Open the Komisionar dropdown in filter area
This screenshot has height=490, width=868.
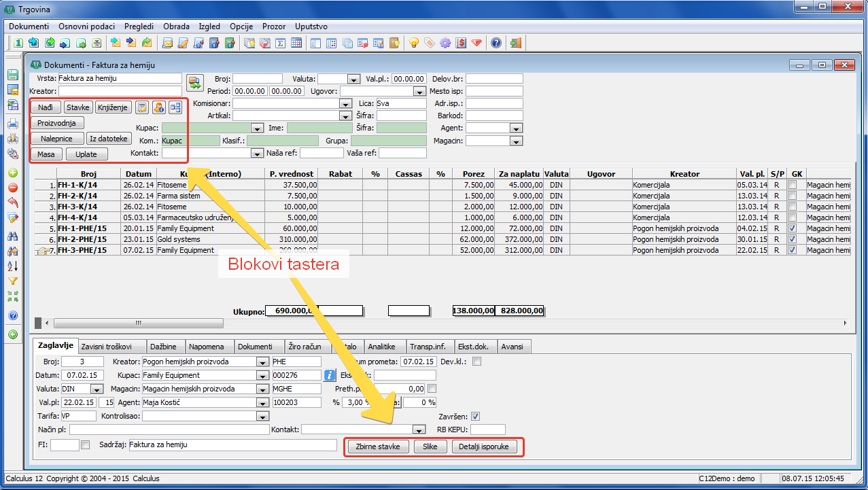[345, 104]
